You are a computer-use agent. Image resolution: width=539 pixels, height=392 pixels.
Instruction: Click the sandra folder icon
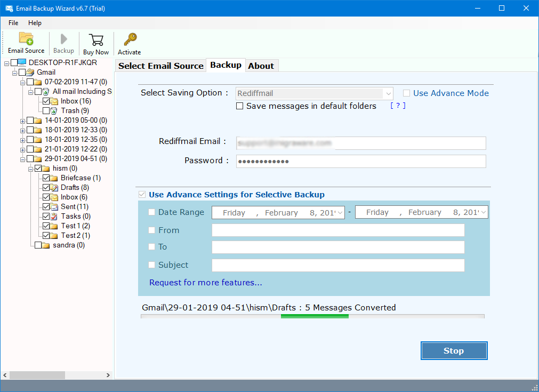click(x=46, y=245)
